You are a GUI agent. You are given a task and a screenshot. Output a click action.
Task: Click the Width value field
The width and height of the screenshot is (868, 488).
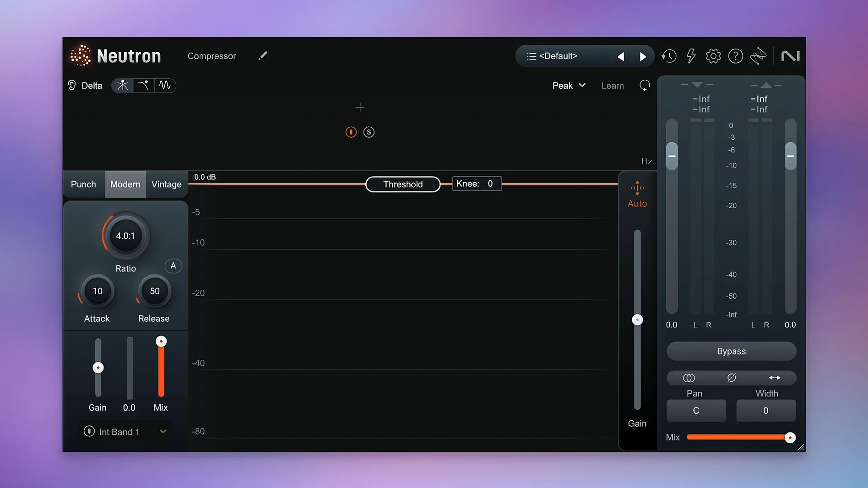coord(765,411)
